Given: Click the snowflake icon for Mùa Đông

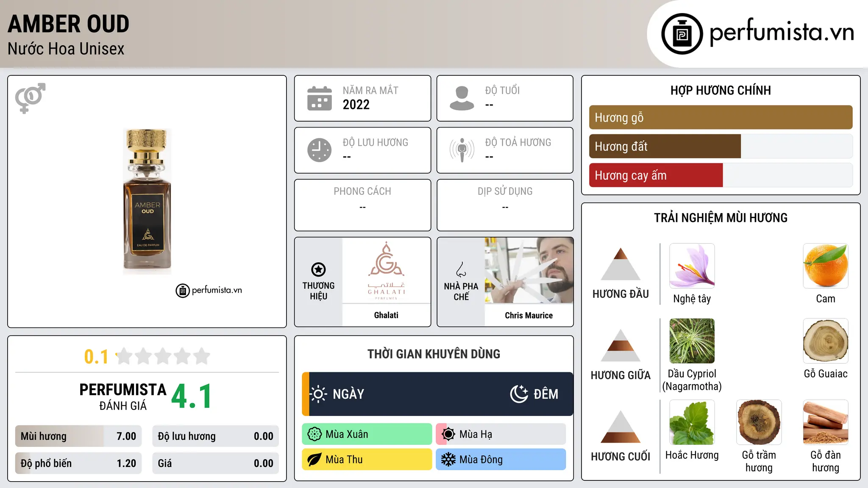Looking at the screenshot, I should click(448, 460).
